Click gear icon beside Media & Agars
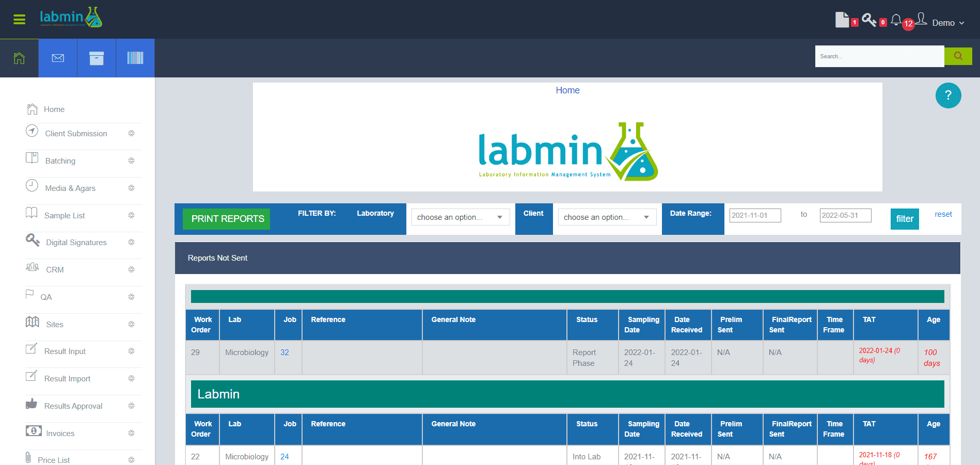Image resolution: width=980 pixels, height=465 pixels. tap(132, 188)
